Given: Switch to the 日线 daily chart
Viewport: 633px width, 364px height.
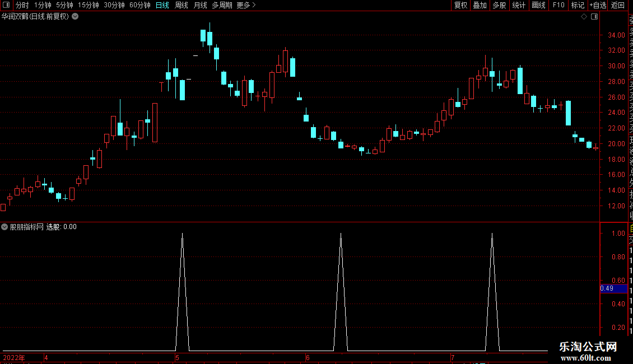Looking at the screenshot, I should [162, 5].
